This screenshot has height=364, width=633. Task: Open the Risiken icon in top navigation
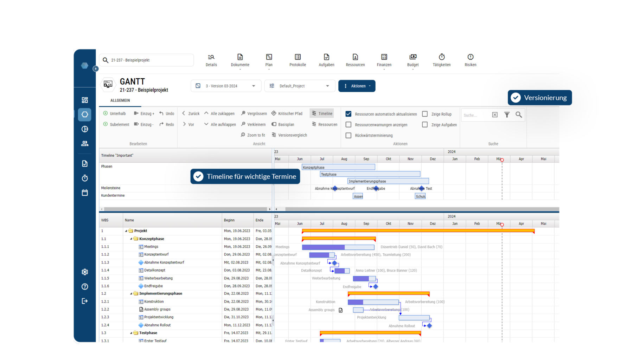point(470,57)
